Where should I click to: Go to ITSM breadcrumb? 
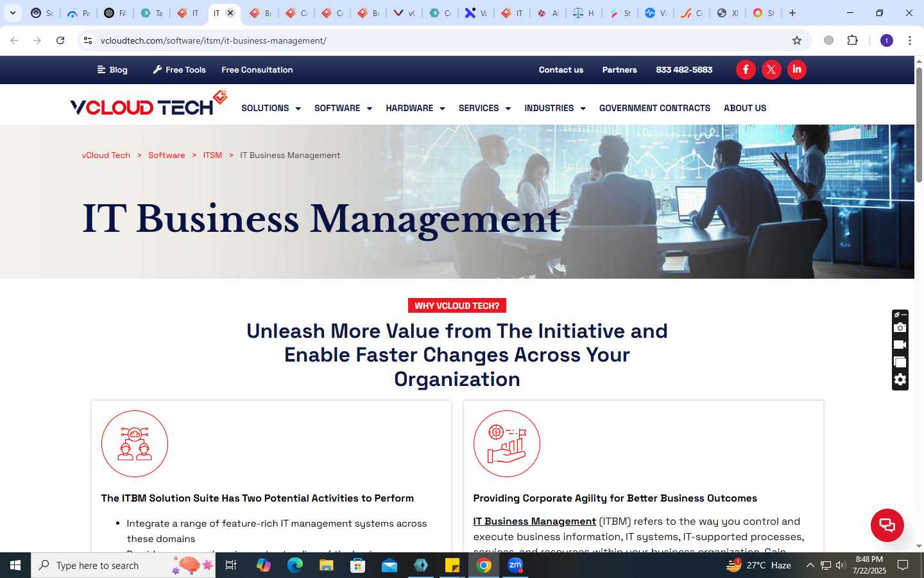point(212,155)
